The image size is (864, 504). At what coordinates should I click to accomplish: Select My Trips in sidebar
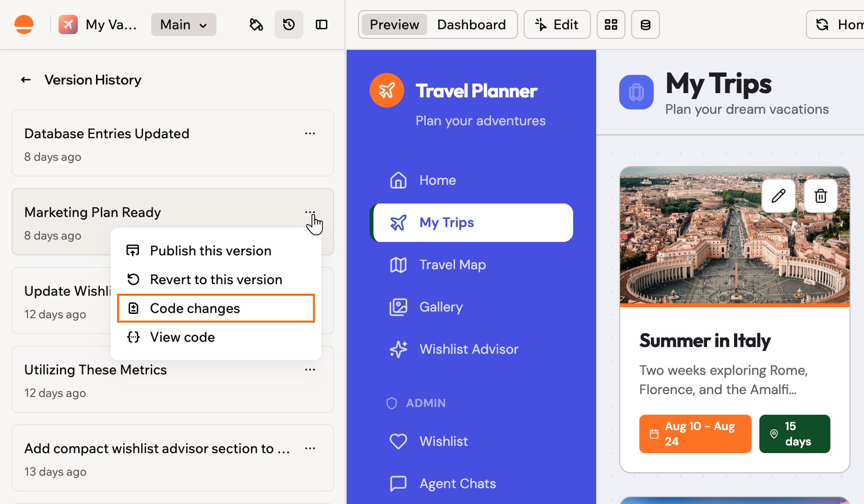coord(471,223)
